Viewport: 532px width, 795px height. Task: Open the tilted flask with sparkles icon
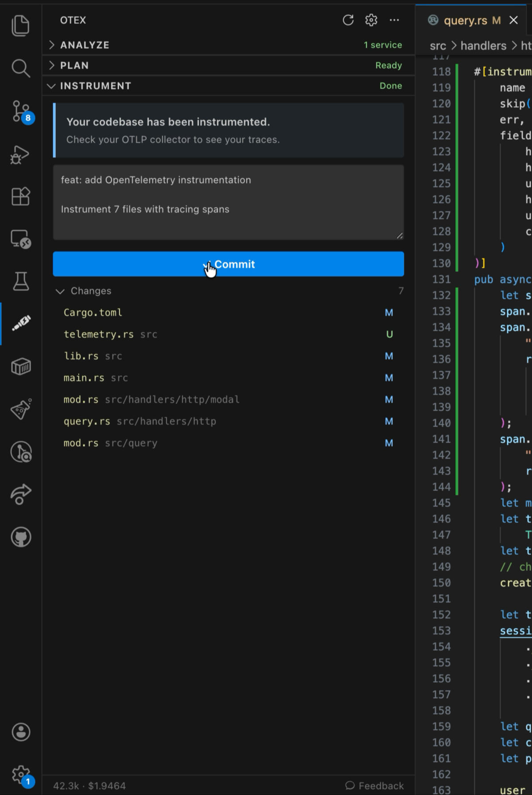tap(20, 409)
